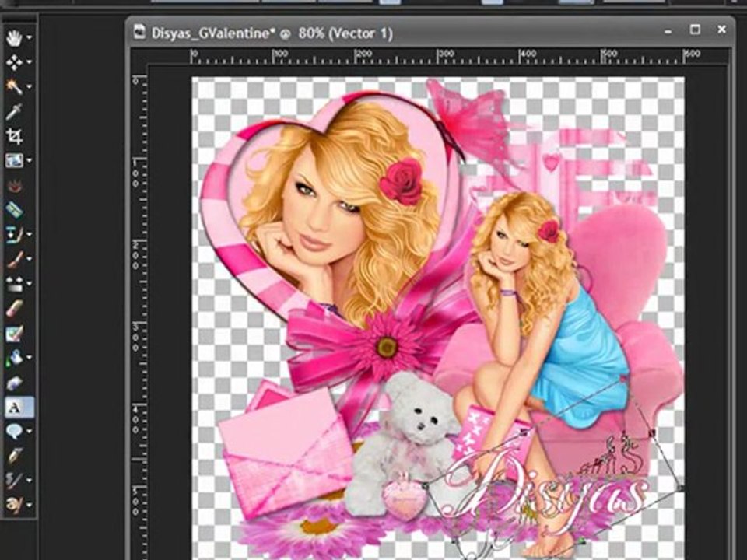The width and height of the screenshot is (747, 560).
Task: Open the Art Media flyout arrow
Action: point(30,504)
